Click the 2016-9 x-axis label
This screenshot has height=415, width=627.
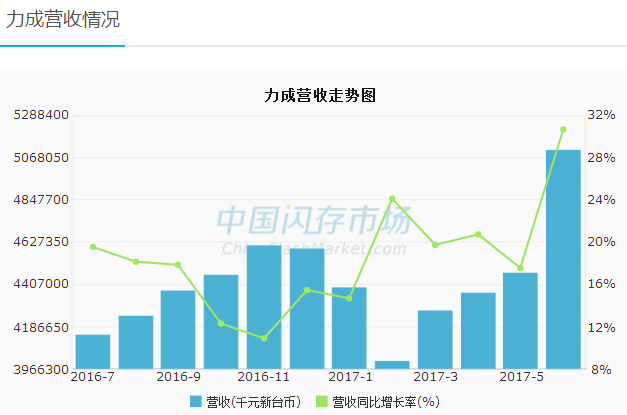pos(178,377)
